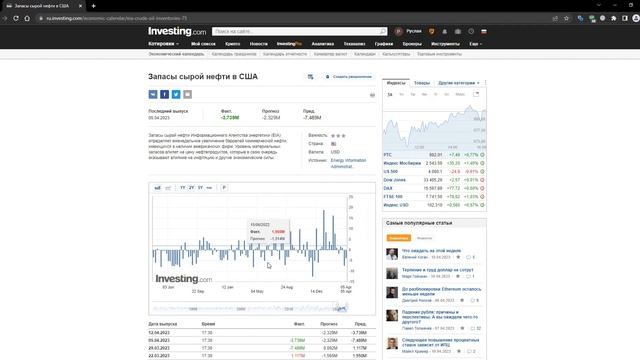Click the orange shield icon in header

pos(431,31)
